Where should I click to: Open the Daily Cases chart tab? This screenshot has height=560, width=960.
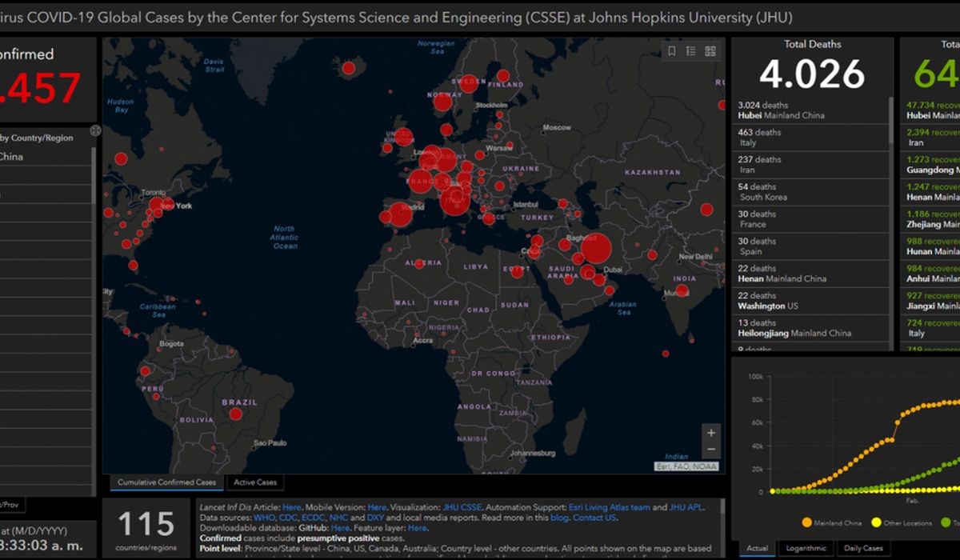862,548
